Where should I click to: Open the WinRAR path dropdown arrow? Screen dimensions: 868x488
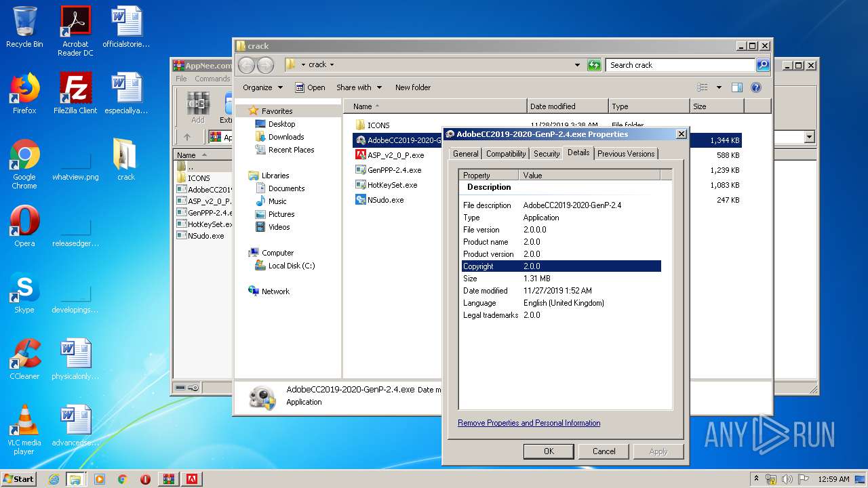point(809,137)
